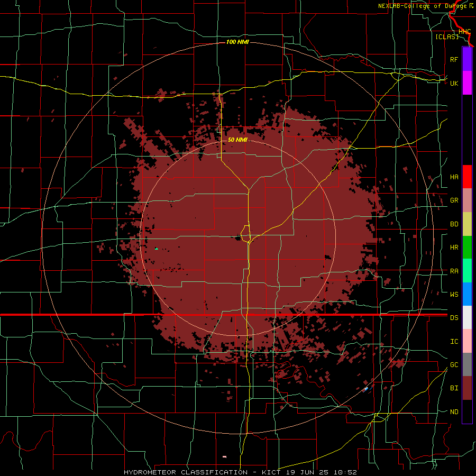Click the IC legend label
This screenshot has height=476, width=476.
[454, 342]
